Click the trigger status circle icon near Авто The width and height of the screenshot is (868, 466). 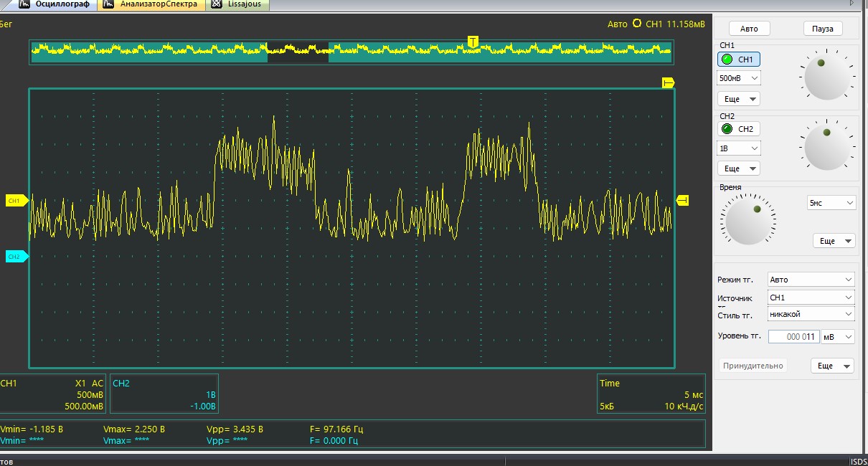(x=636, y=24)
